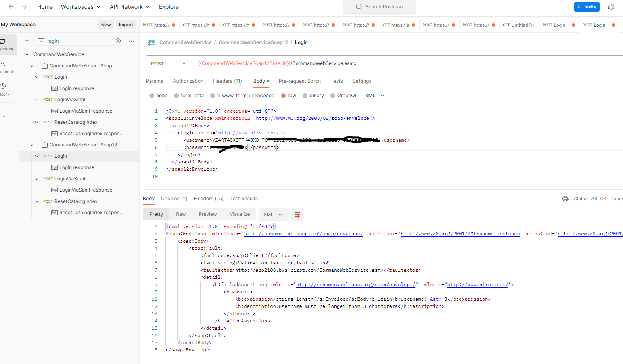The width and height of the screenshot is (623, 364).
Task: Open the GET Untitled Request tab
Action: click(518, 25)
